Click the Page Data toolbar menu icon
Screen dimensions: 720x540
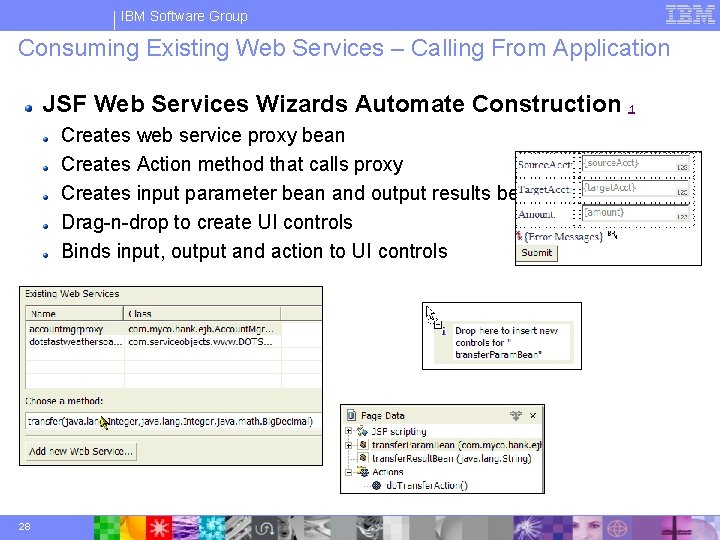tap(516, 416)
